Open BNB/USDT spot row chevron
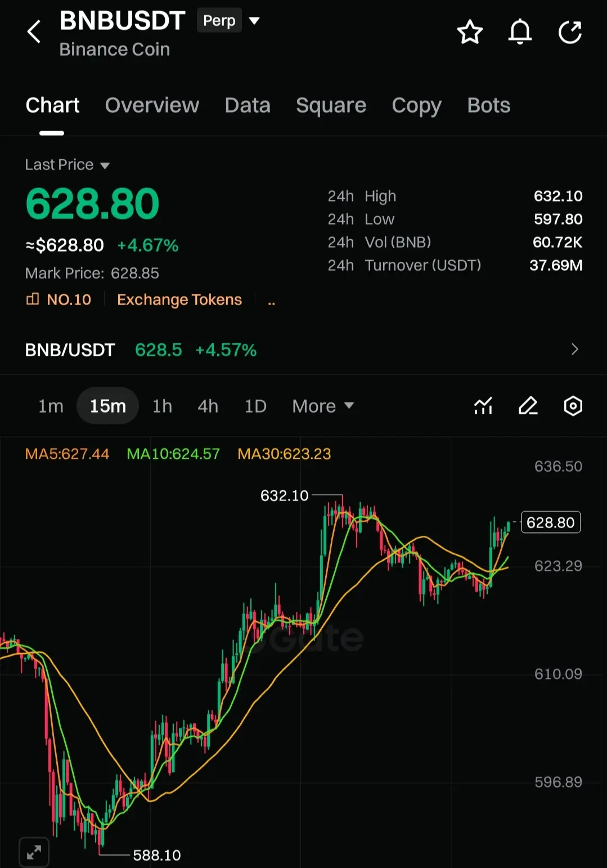 574,350
